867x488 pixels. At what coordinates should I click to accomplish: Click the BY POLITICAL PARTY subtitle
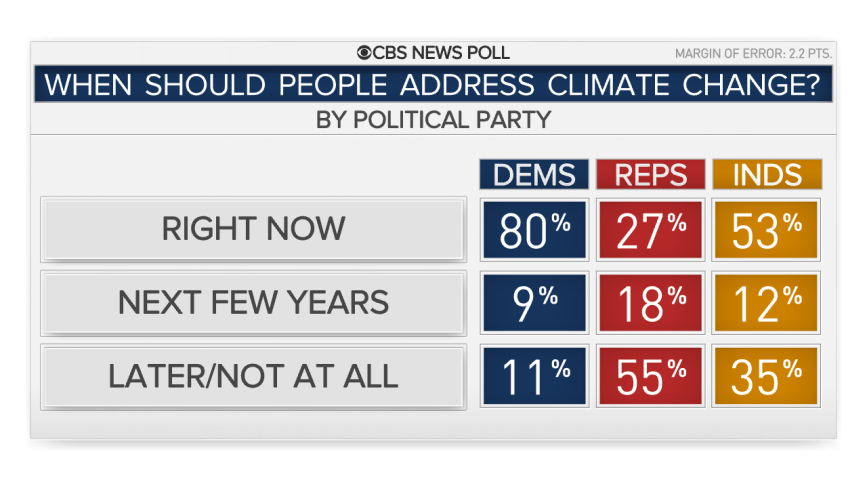point(434,120)
